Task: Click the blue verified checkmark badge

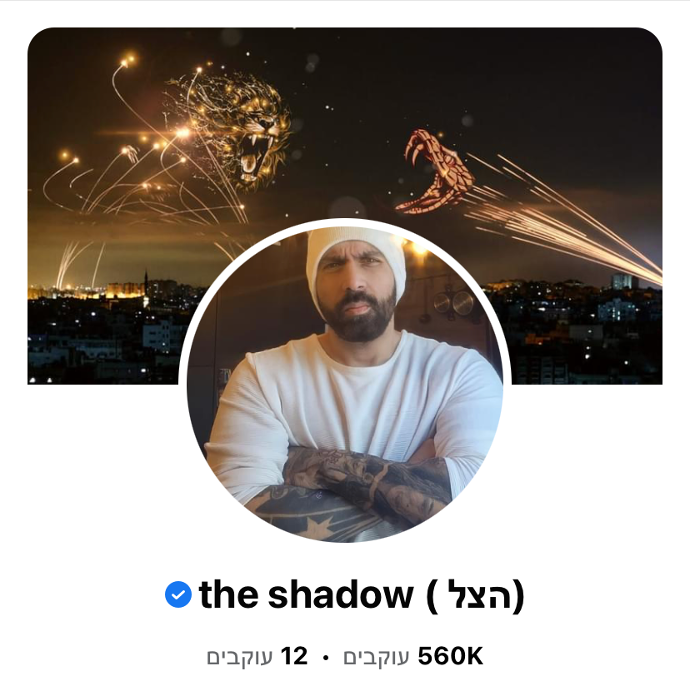Action: 178,594
